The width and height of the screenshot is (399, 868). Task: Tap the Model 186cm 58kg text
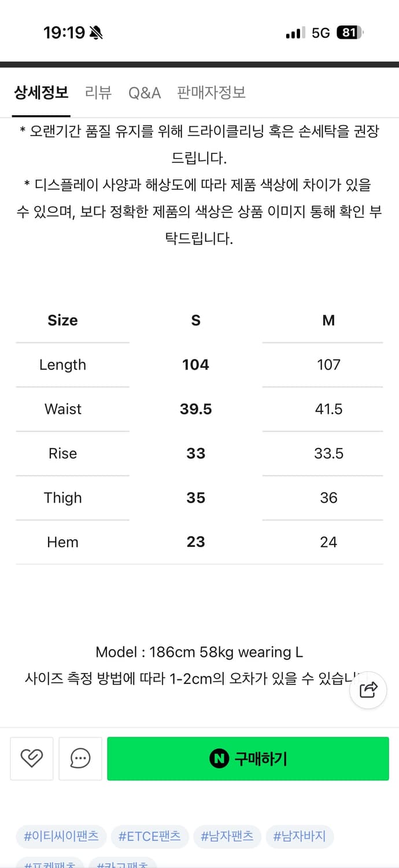click(199, 652)
